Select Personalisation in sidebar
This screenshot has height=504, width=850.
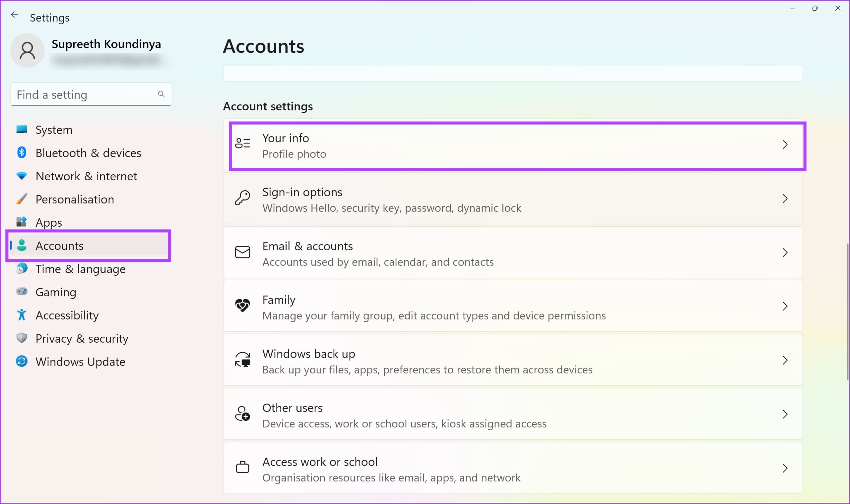[75, 199]
